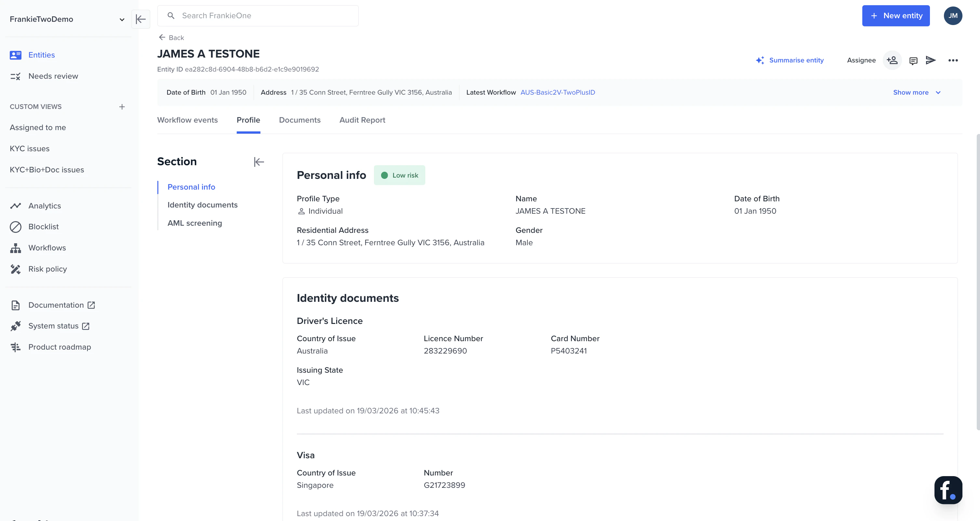
Task: Switch to the Workflow events tab
Action: coord(187,120)
